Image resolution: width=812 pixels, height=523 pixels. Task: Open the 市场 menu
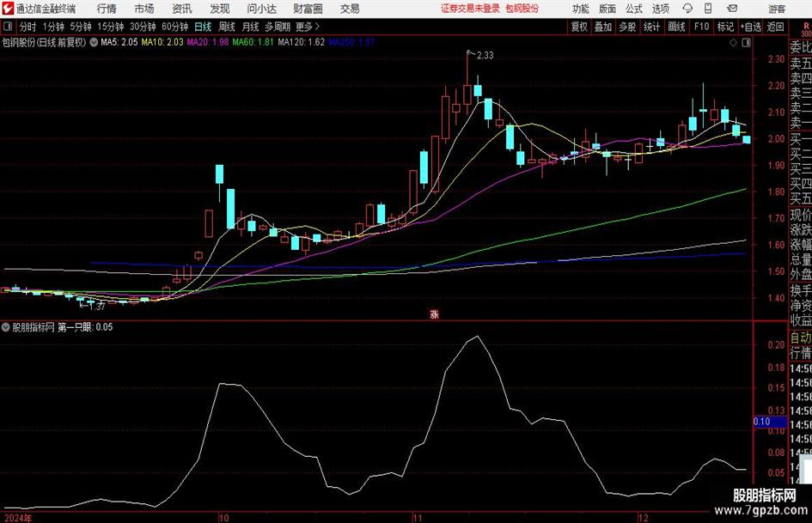(x=144, y=9)
